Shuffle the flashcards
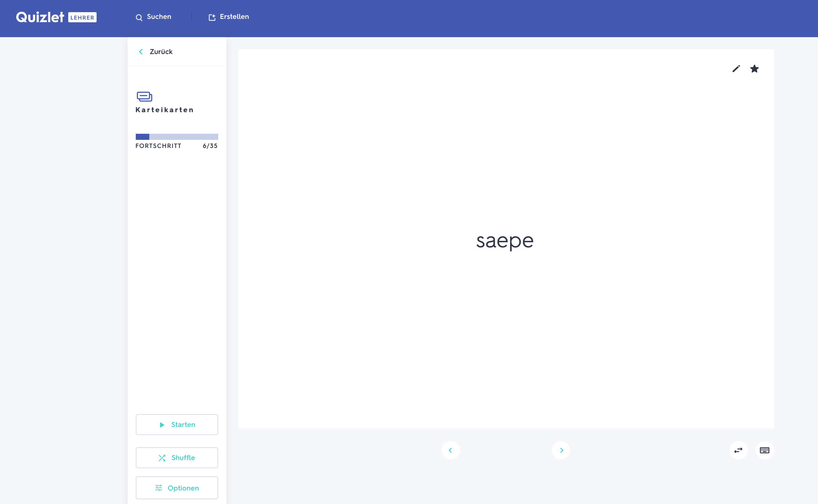The width and height of the screenshot is (818, 504). coord(177,458)
